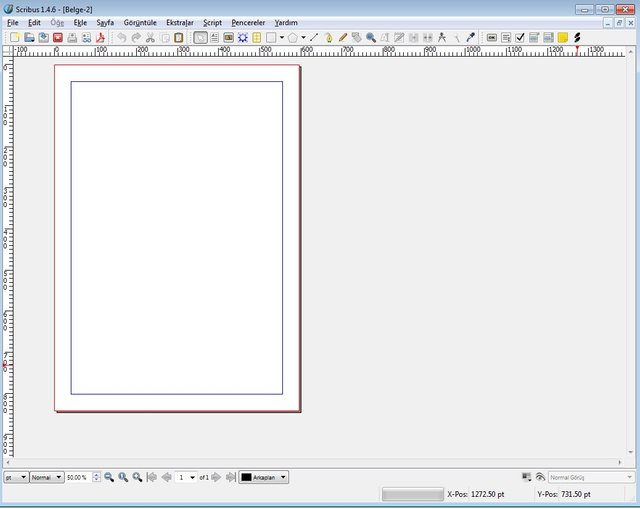Open a document with the folder icon

point(29,38)
